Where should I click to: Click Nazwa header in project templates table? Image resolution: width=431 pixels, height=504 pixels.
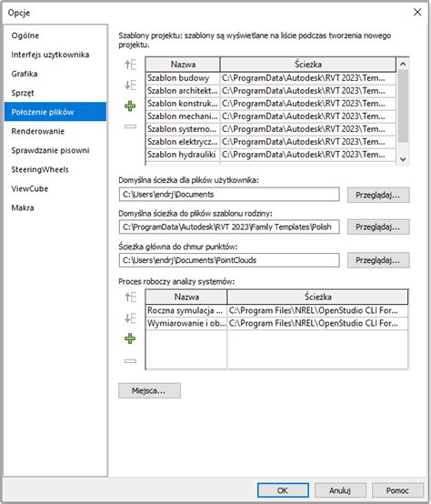click(x=183, y=65)
